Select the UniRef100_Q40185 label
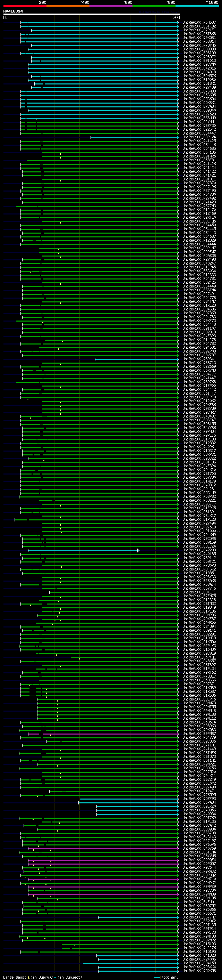The width and height of the screenshot is (222, 980). 199,554
